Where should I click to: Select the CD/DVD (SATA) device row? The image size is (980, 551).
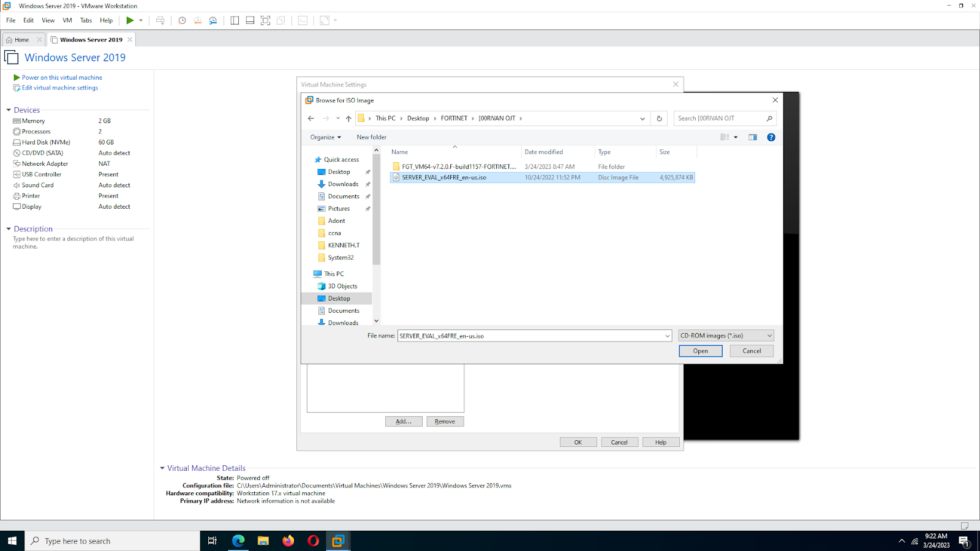pos(72,153)
